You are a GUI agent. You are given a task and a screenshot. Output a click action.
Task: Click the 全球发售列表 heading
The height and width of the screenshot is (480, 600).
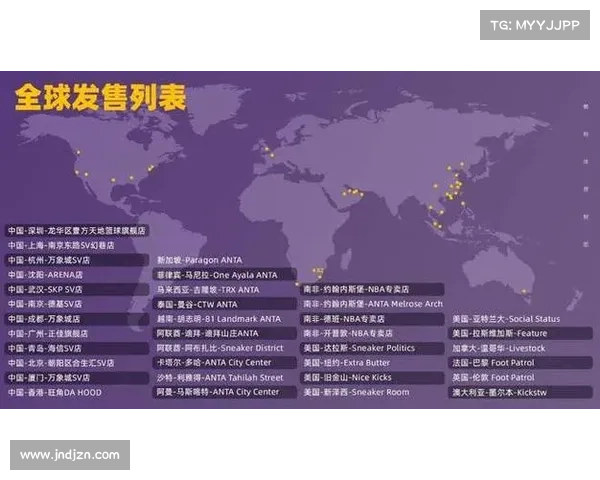tap(101, 98)
